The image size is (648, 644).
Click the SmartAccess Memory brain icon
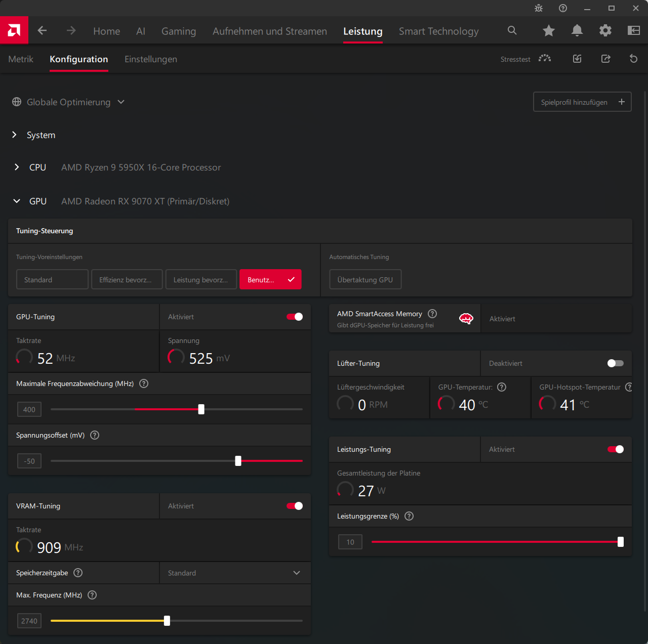coord(466,319)
